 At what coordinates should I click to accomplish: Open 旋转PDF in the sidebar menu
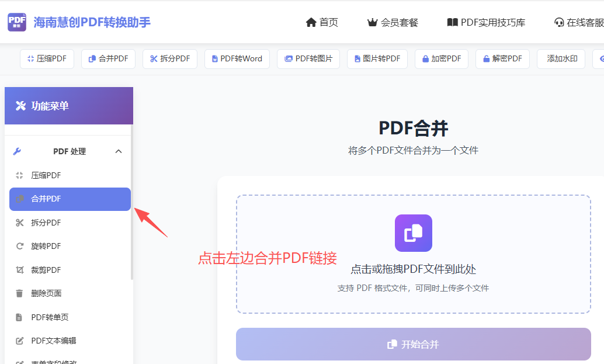pos(70,246)
